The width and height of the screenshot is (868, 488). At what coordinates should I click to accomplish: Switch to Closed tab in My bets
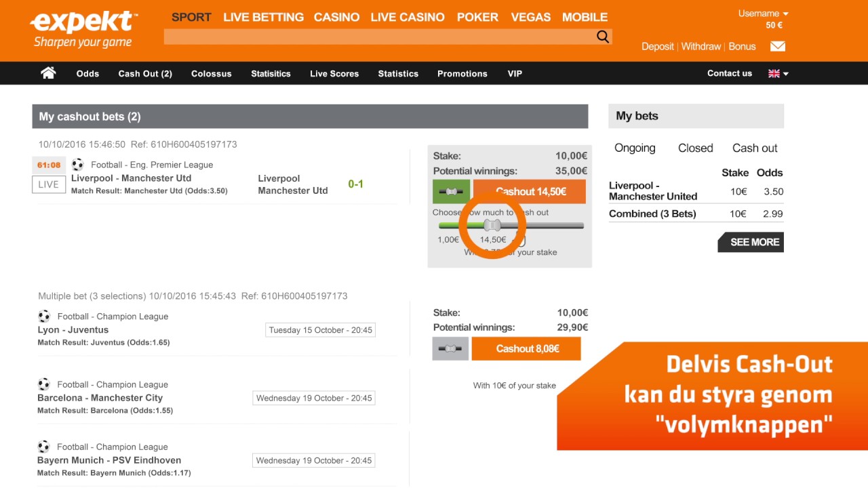coord(695,148)
